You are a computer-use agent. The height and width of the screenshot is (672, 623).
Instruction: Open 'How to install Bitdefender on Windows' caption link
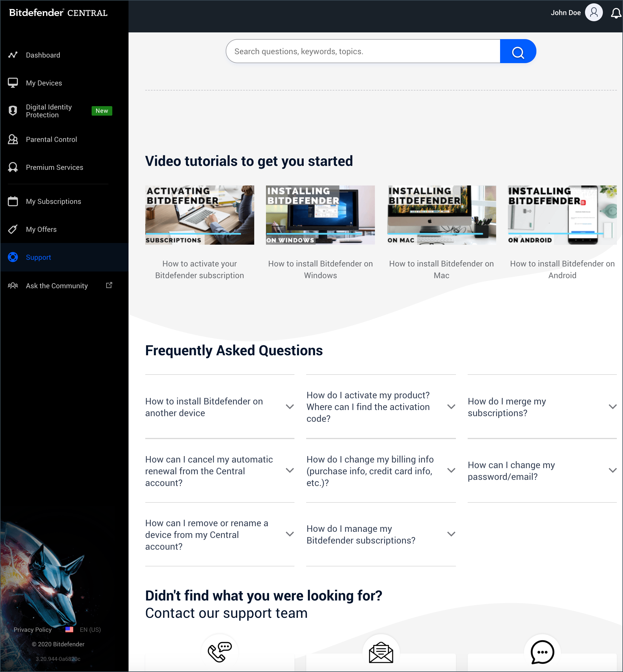320,269
